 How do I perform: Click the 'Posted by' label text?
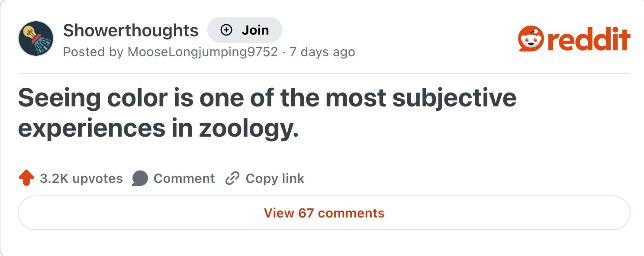pyautogui.click(x=93, y=52)
